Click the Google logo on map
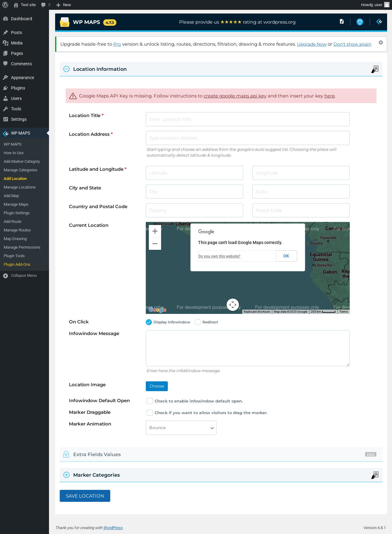Viewport: 392px width, 534px height. 157,310
